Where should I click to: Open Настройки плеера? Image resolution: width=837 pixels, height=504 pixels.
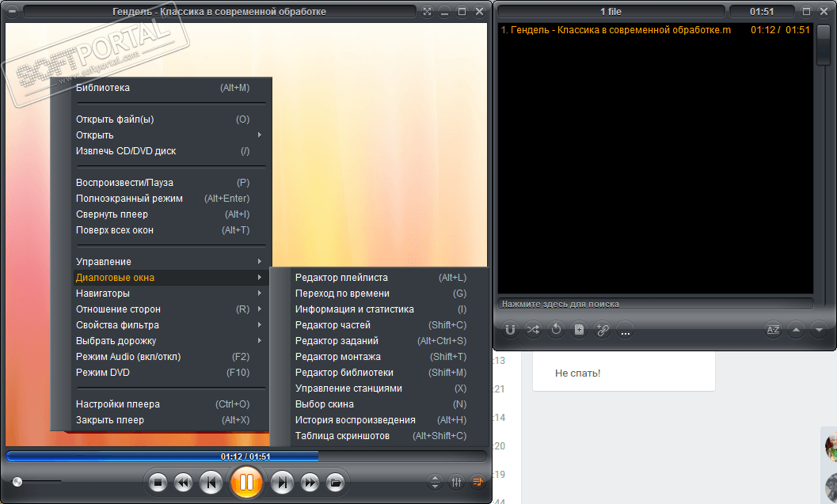point(163,404)
